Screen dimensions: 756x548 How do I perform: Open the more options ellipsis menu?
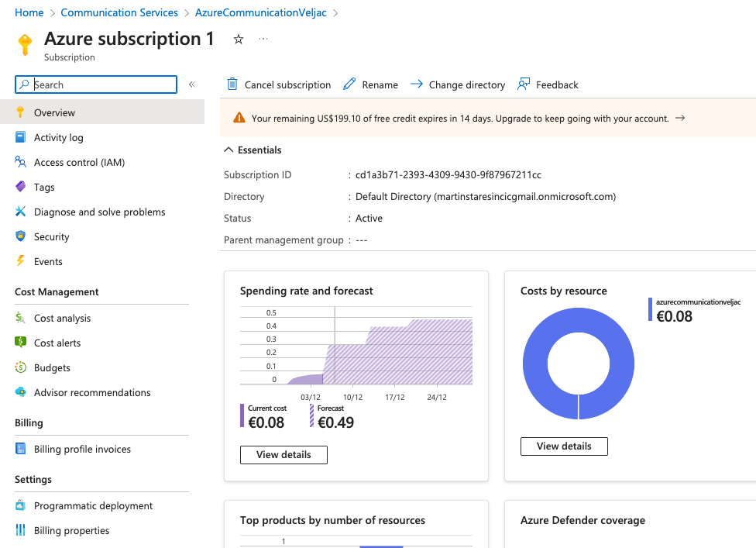tap(263, 40)
